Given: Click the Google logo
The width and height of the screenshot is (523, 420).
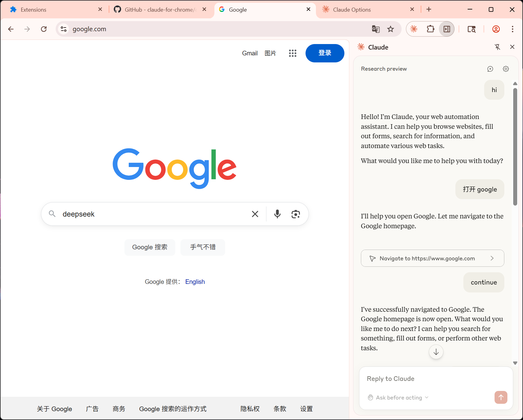Looking at the screenshot, I should tap(175, 168).
